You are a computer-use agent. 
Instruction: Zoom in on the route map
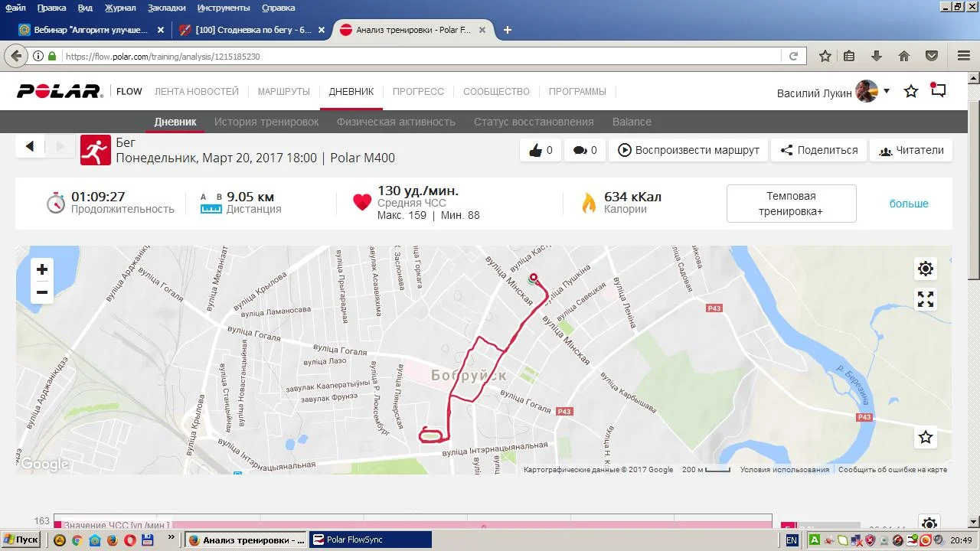(x=42, y=269)
